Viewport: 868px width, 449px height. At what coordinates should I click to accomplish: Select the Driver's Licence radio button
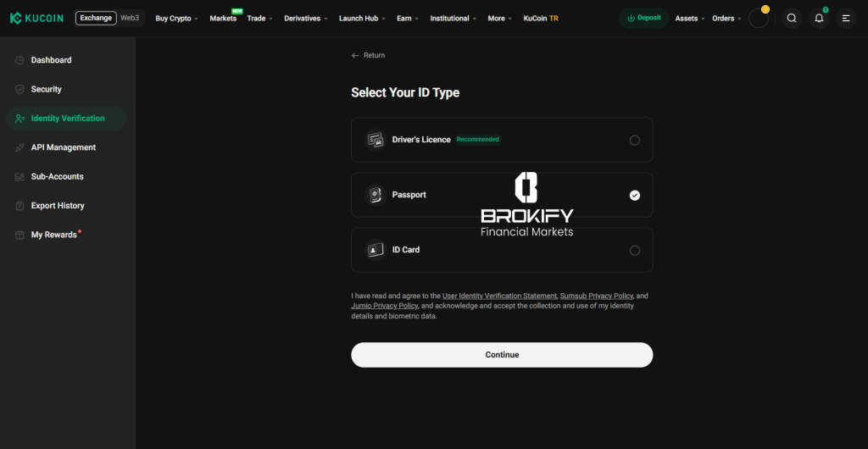634,141
